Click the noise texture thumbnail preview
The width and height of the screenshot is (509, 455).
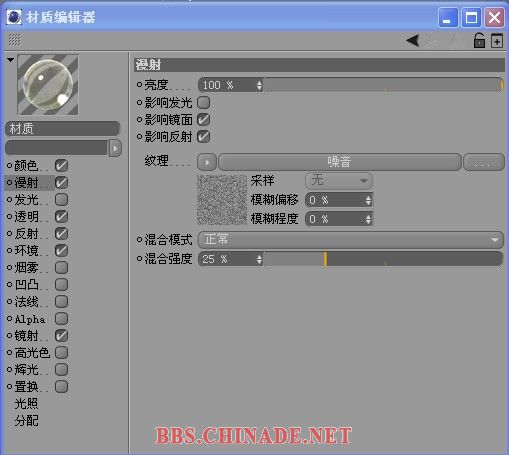[222, 200]
